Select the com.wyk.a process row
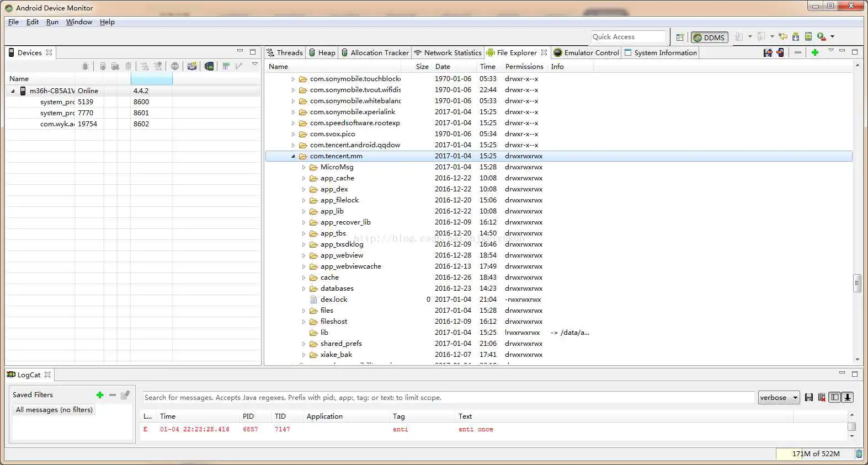The width and height of the screenshot is (868, 465). [133, 124]
